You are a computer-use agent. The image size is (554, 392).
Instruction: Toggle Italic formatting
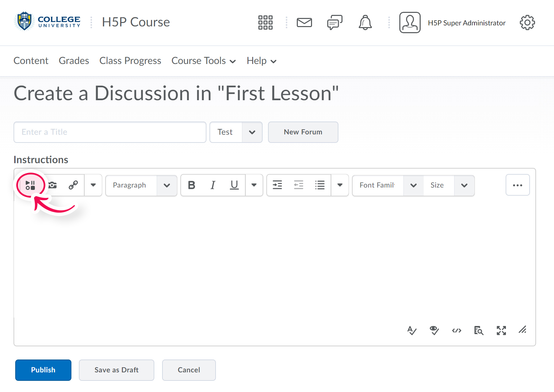[x=213, y=185]
